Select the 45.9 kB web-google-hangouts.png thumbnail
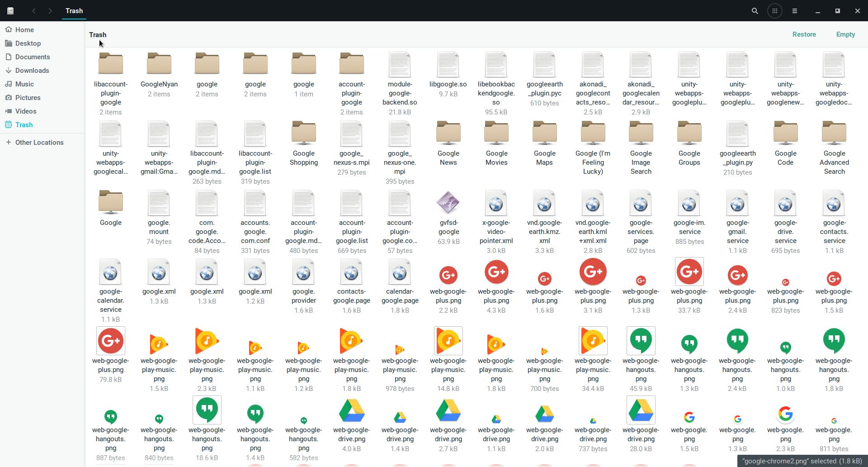Screen dimensions: 868x467 641,341
